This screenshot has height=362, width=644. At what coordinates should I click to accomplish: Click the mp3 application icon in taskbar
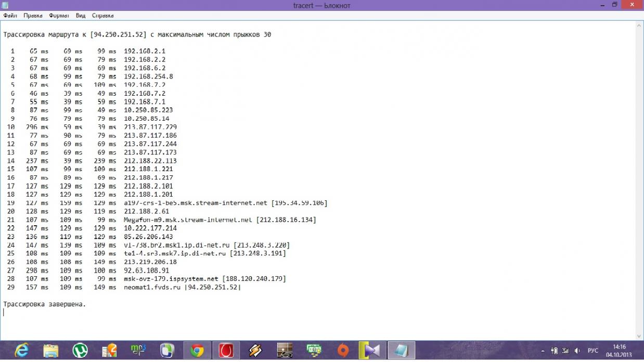(138, 351)
